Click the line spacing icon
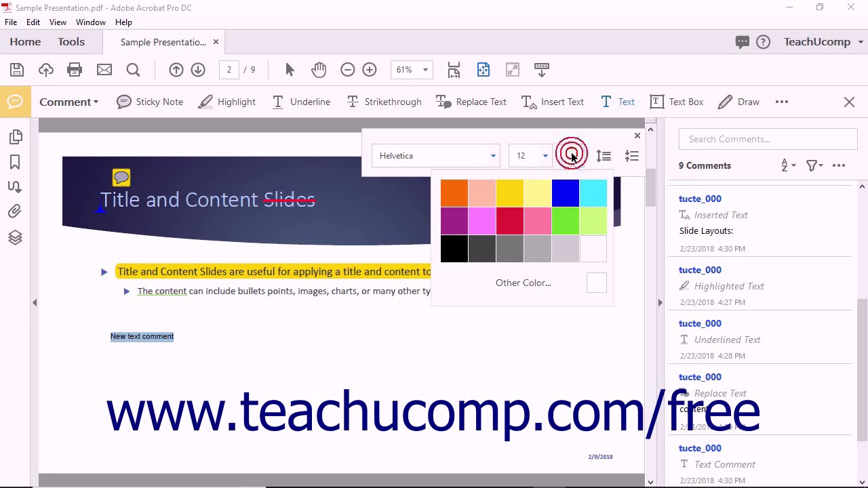 [x=604, y=156]
